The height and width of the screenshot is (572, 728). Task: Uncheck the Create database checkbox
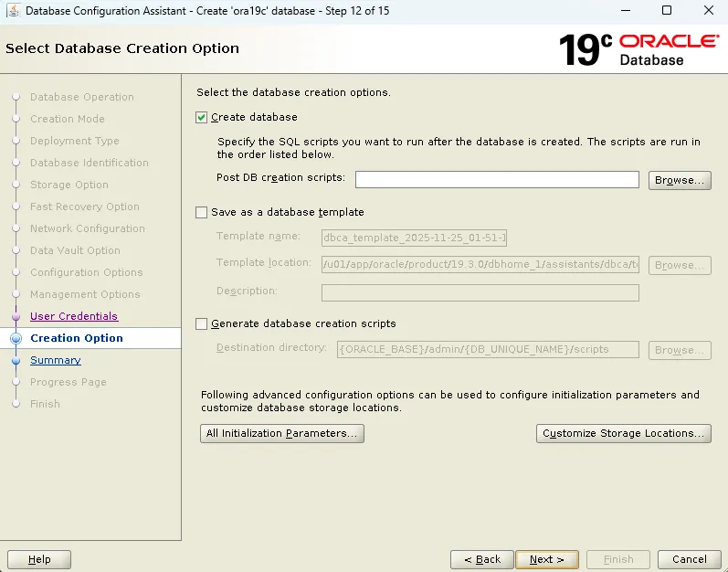click(201, 118)
